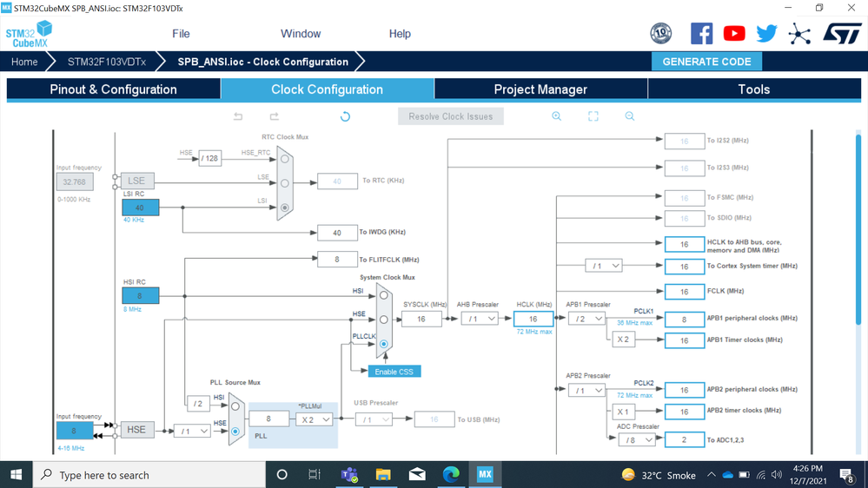Select HSE in PLL Source Mux
The width and height of the screenshot is (868, 488).
pyautogui.click(x=235, y=431)
